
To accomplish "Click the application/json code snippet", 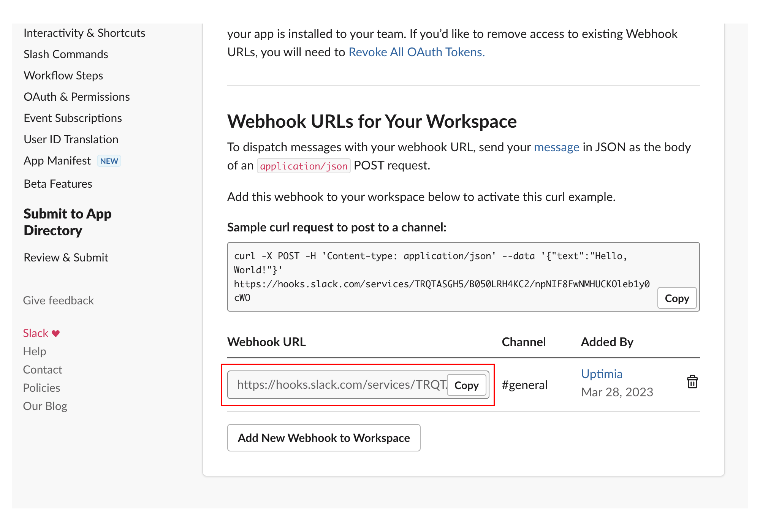I will 304,166.
